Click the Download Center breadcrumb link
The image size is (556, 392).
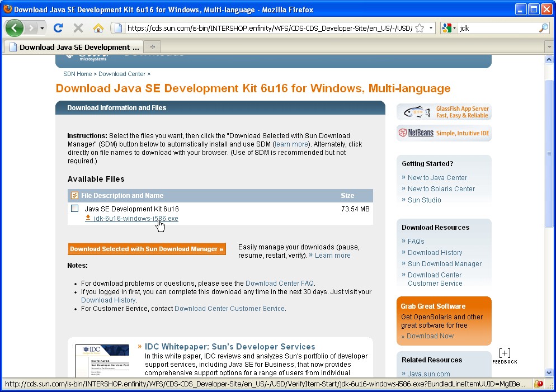point(122,74)
